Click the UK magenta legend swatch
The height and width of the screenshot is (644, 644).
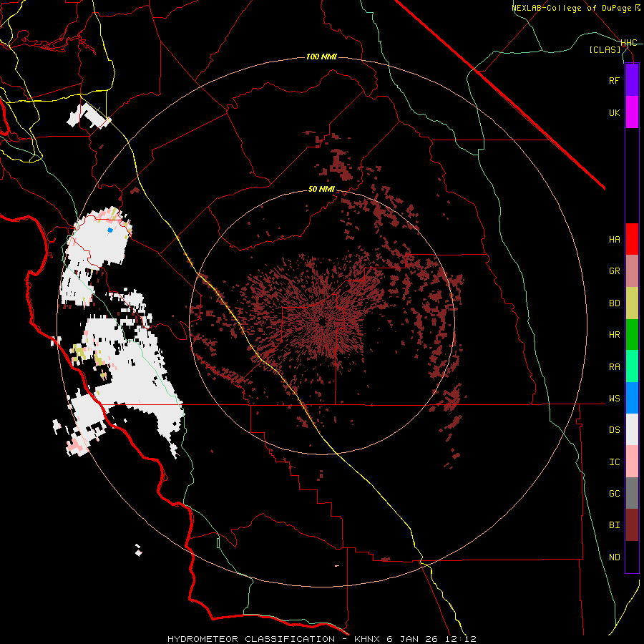[632, 112]
